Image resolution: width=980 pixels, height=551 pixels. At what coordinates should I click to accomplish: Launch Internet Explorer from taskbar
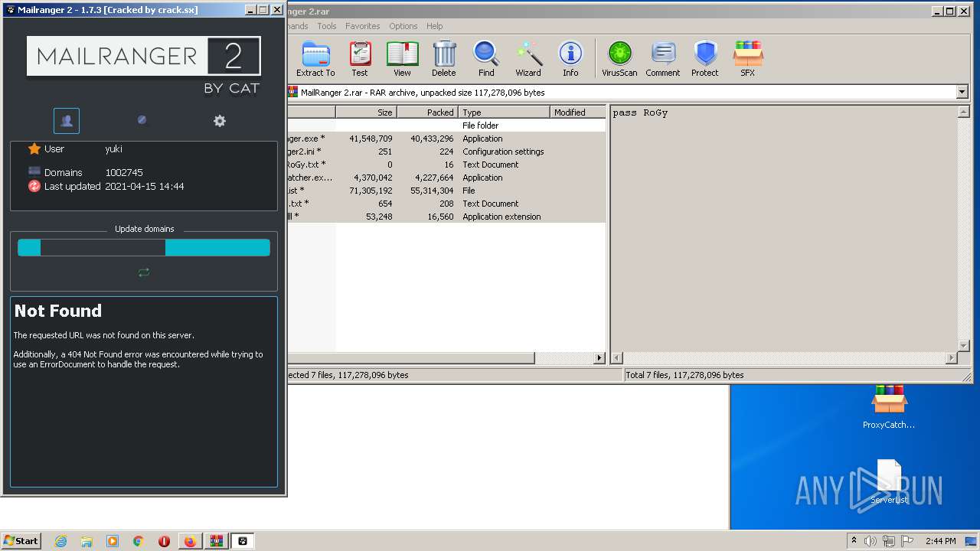pos(60,541)
